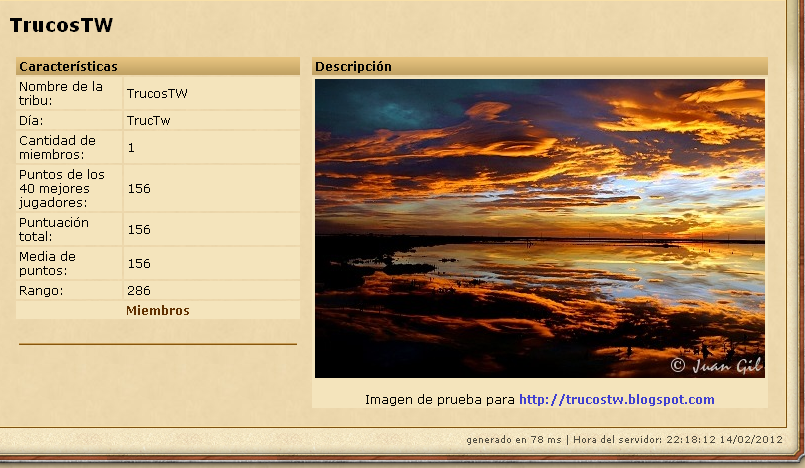Select the rank value 286
The height and width of the screenshot is (468, 805).
point(139,290)
